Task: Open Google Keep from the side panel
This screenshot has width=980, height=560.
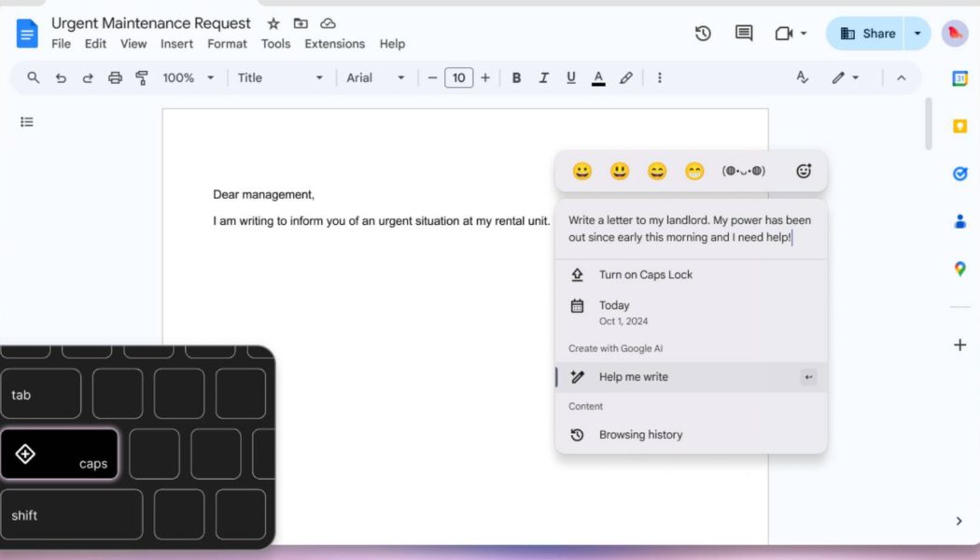Action: (959, 126)
